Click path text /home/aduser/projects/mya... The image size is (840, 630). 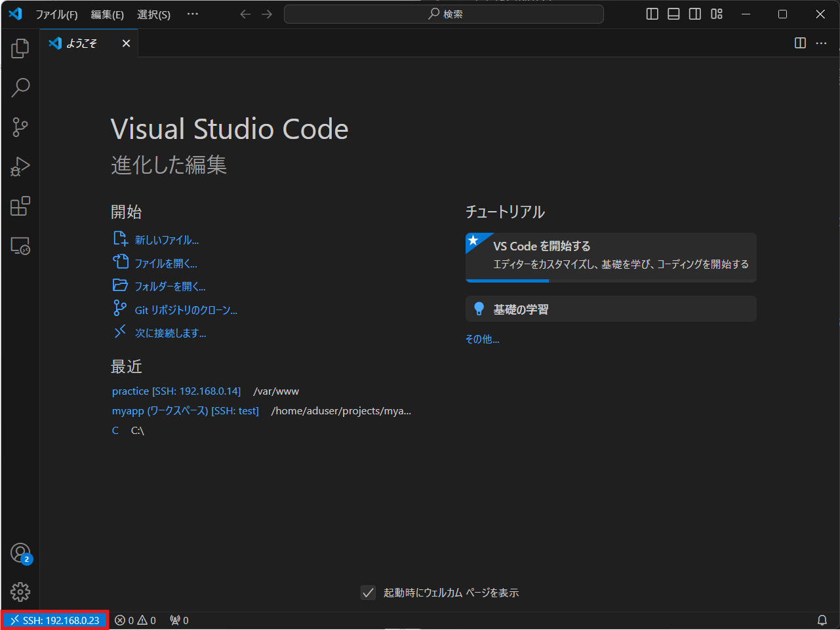click(x=341, y=411)
